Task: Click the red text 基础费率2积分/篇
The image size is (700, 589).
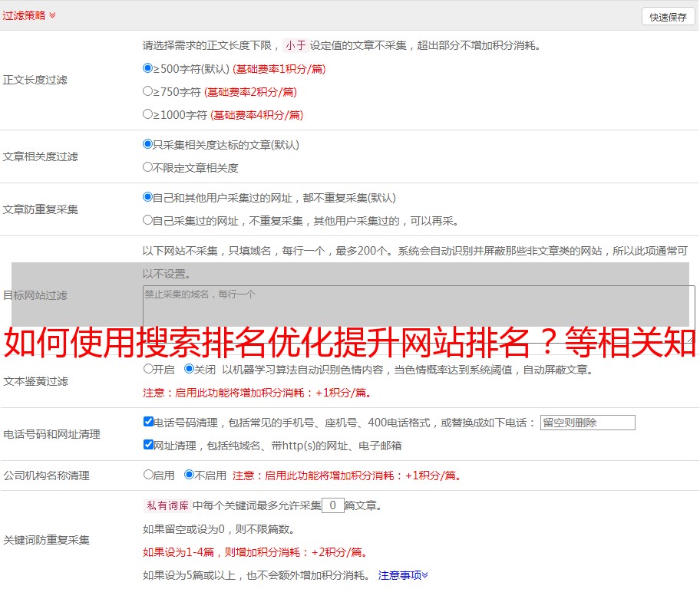Action: coord(250,92)
